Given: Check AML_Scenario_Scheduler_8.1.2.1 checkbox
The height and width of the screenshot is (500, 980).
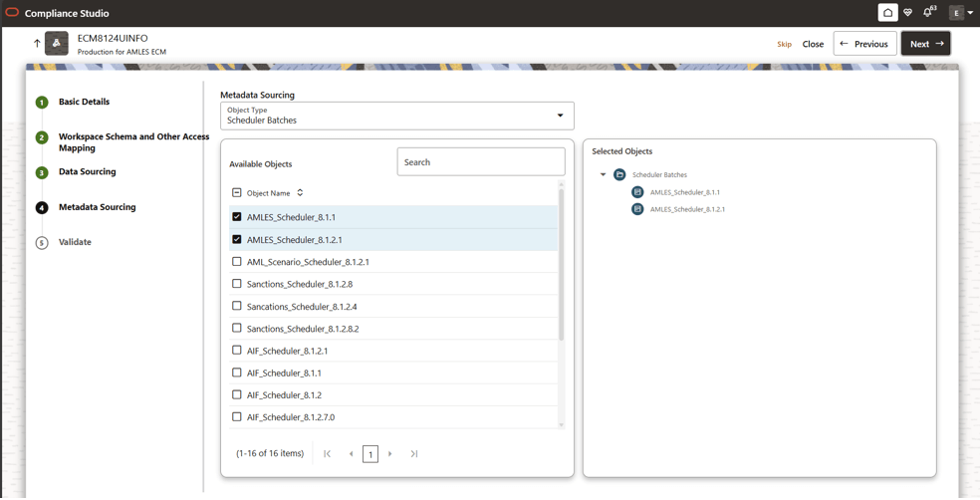Looking at the screenshot, I should [236, 261].
